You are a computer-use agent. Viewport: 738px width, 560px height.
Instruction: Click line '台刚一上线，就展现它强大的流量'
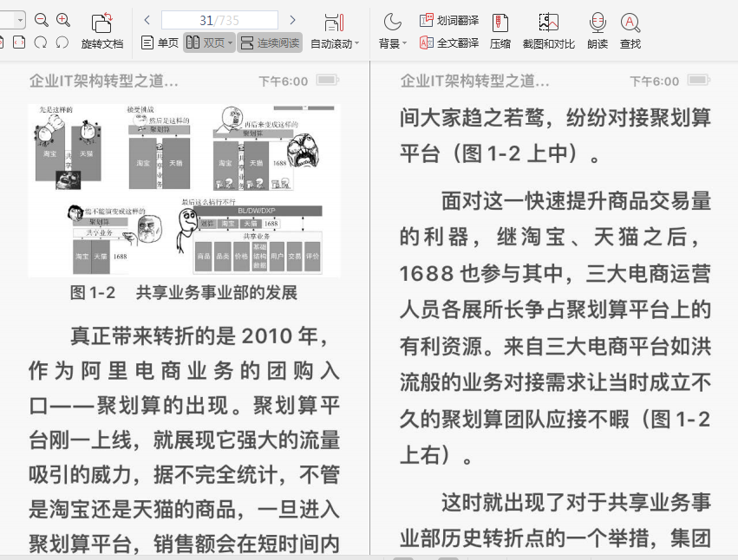click(x=184, y=440)
